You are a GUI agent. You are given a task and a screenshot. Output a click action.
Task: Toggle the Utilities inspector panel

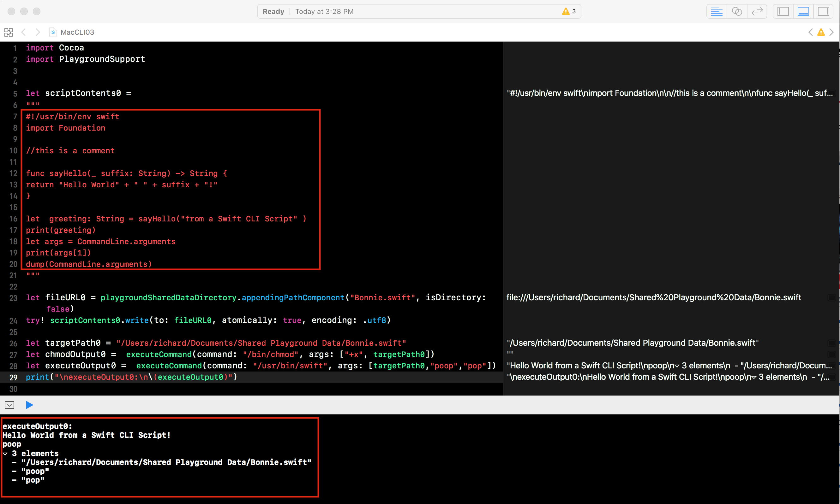(823, 12)
